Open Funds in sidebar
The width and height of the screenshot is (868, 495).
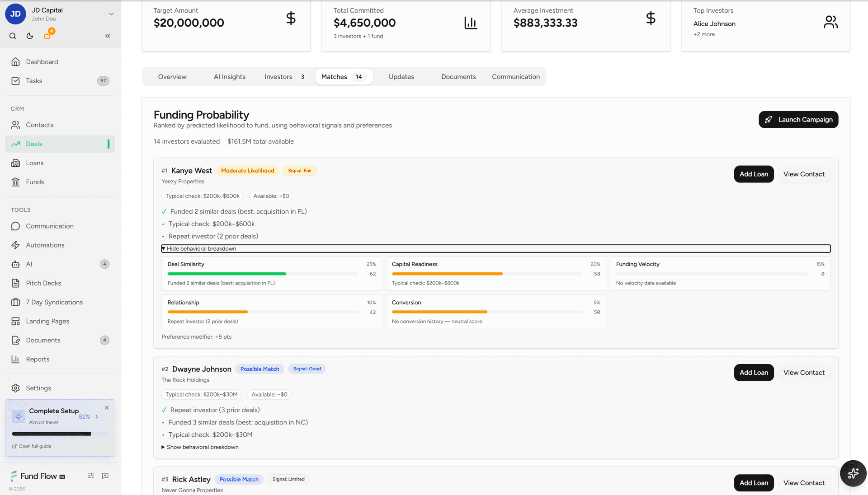(60, 182)
